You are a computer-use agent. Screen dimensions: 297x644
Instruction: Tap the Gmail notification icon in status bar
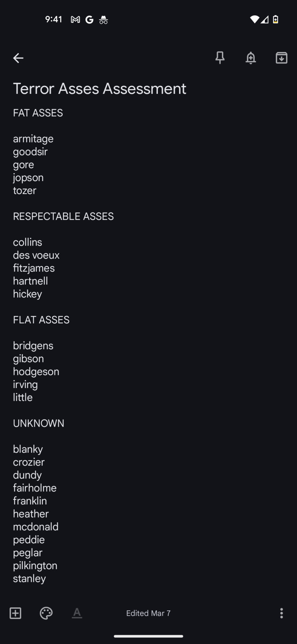click(75, 20)
